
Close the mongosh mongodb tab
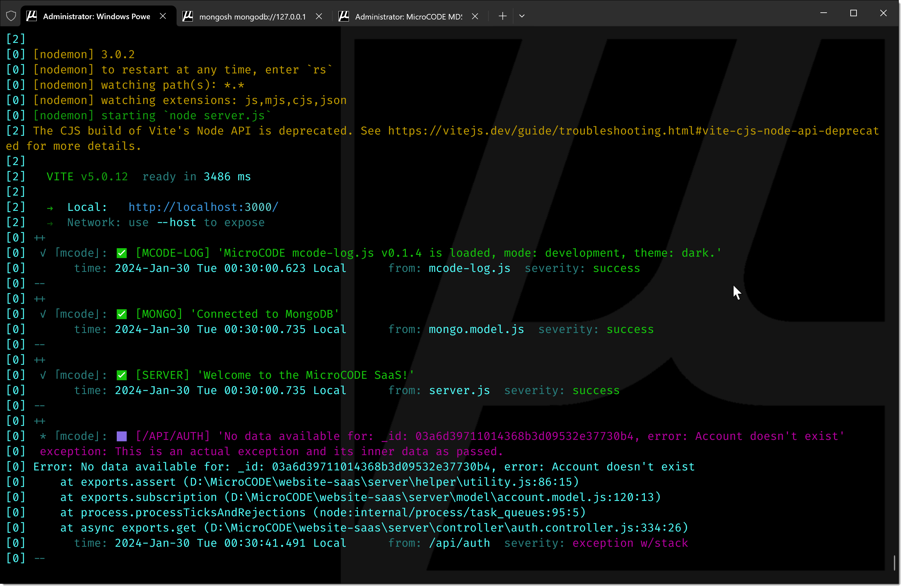click(x=319, y=16)
